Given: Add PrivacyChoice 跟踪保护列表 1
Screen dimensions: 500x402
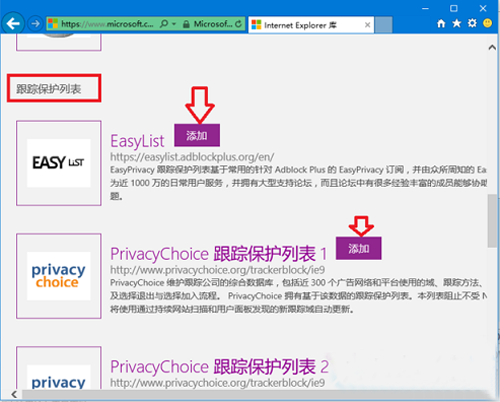Looking at the screenshot, I should pos(359,248).
